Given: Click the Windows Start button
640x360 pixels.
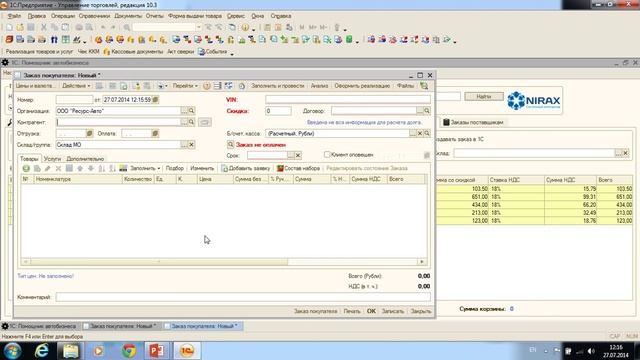Looking at the screenshot, I should (x=12, y=351).
